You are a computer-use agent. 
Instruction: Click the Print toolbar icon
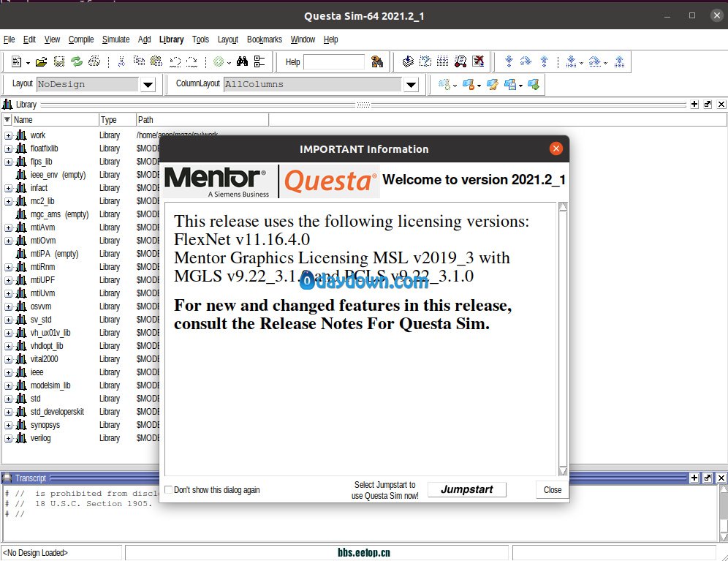click(x=94, y=61)
